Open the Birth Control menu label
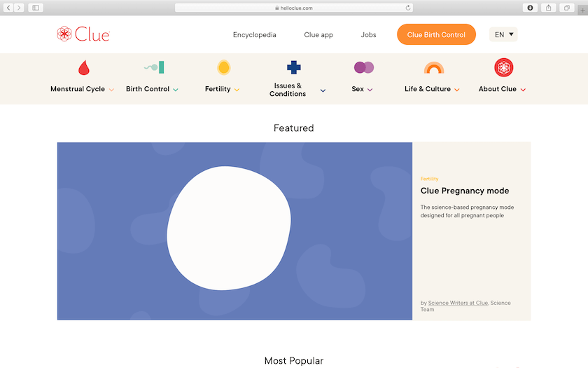 148,89
